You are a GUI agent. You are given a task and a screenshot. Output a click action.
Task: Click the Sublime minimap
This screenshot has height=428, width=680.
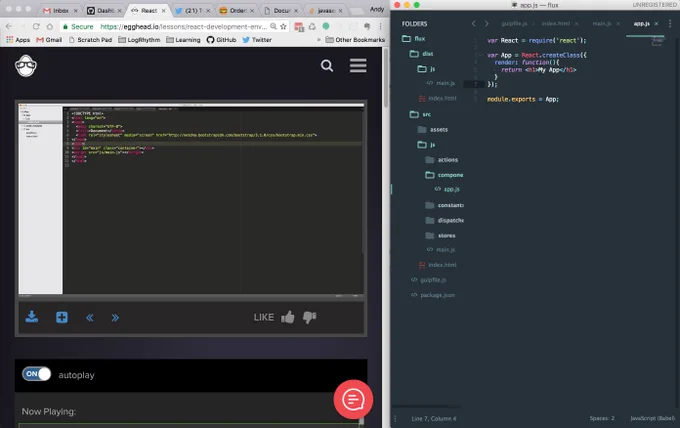coord(657,42)
